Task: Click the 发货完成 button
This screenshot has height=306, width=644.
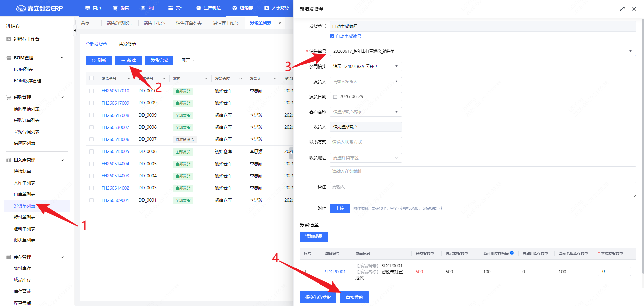Action: (x=159, y=60)
